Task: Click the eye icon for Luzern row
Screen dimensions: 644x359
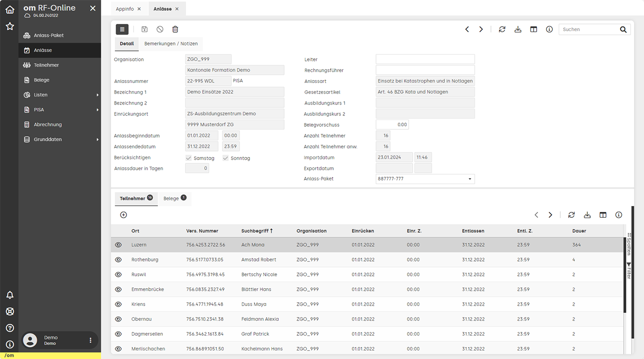Action: pos(119,245)
